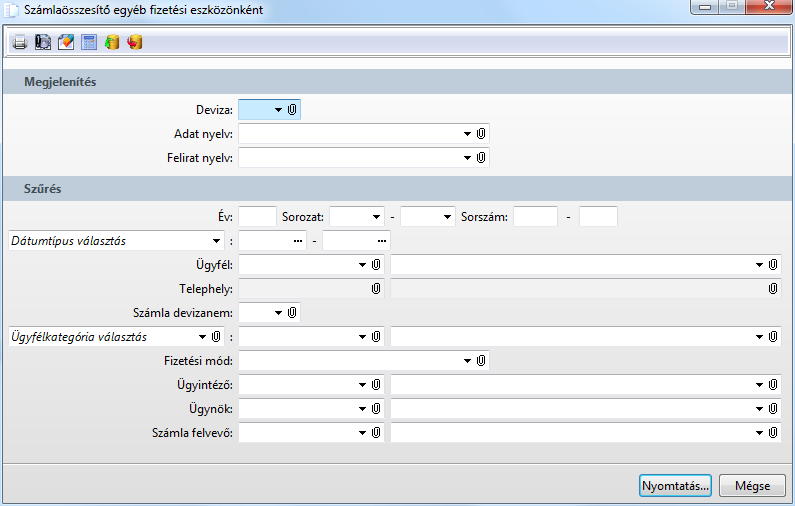The image size is (795, 506).
Task: Click paperclip of the first Ügynök field
Action: (x=376, y=409)
